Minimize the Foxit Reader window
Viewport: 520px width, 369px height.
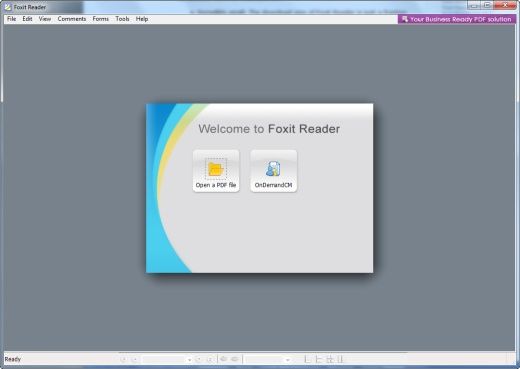[474, 5]
